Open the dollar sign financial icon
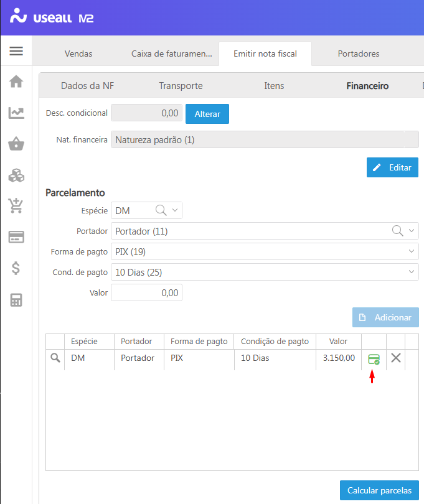Image resolution: width=424 pixels, height=504 pixels. coord(16,268)
